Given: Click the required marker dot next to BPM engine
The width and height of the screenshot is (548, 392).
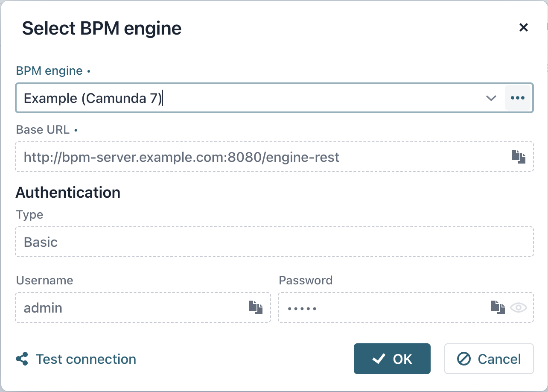Looking at the screenshot, I should click(89, 72).
